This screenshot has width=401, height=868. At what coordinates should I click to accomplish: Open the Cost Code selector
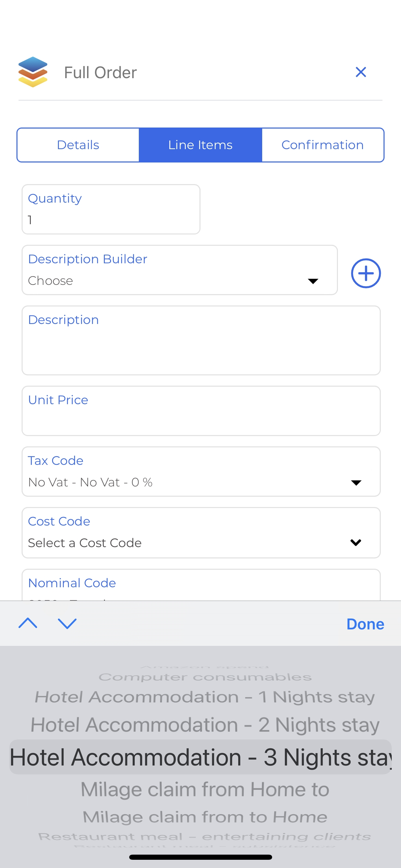tap(201, 533)
